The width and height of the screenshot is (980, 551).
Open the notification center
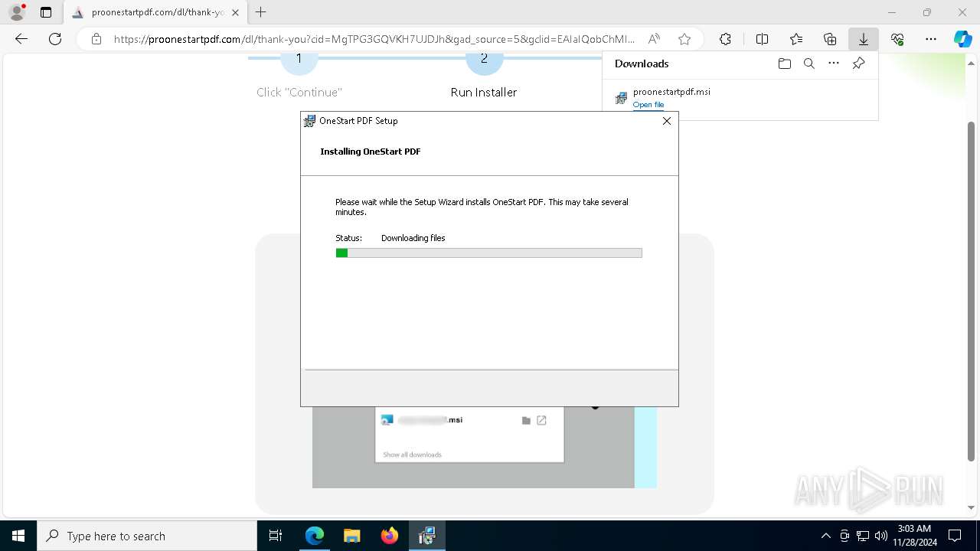point(955,536)
